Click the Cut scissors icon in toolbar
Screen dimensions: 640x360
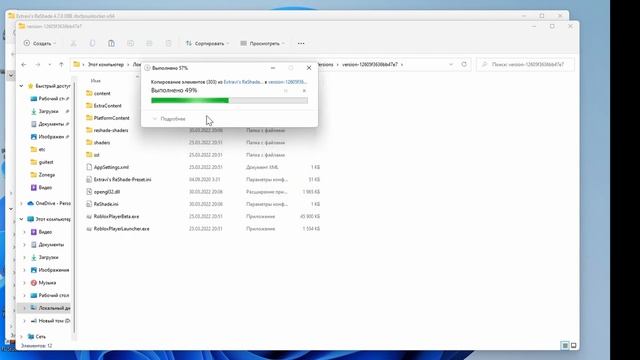click(x=73, y=43)
